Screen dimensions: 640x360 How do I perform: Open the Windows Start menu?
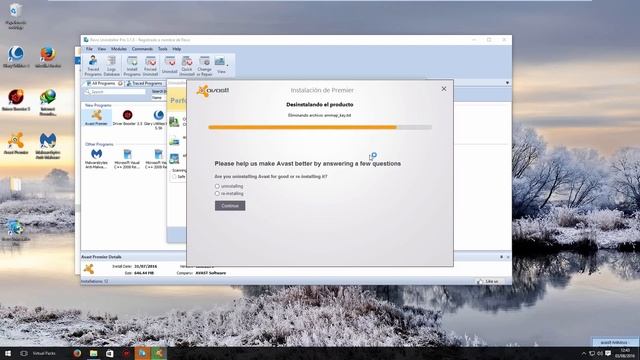[7, 353]
